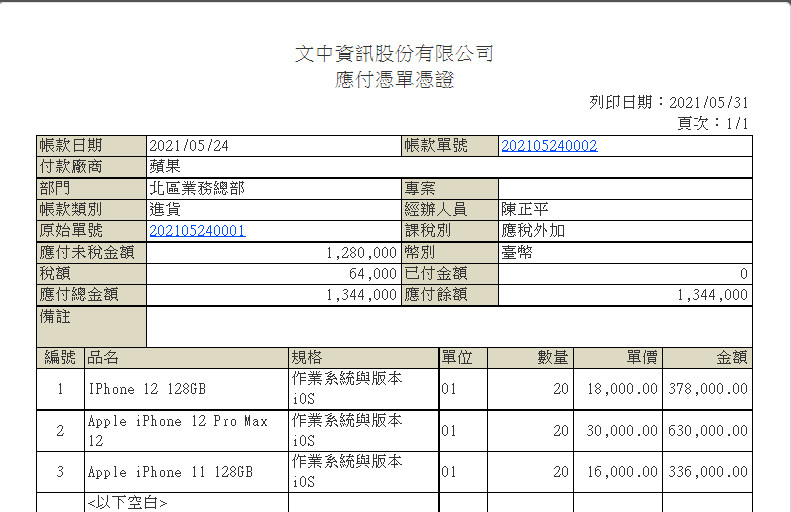Select product Apple iPhone 12 Pro Max 12

178,431
